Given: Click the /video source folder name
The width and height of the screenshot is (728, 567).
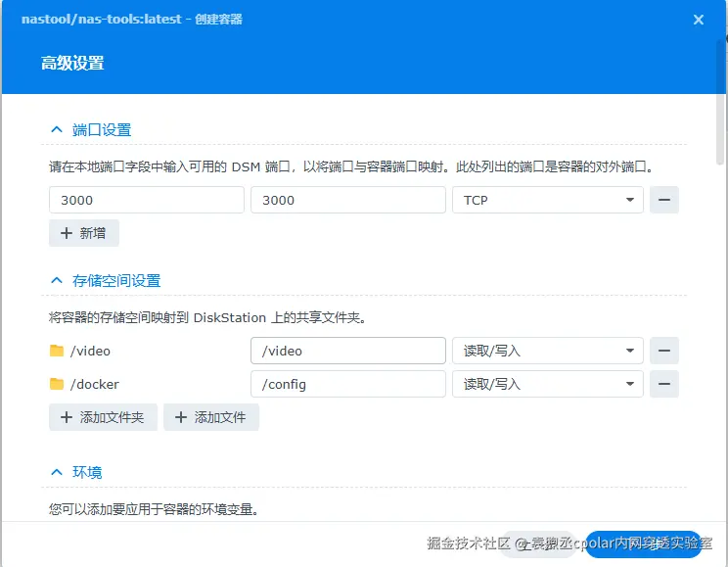Looking at the screenshot, I should (x=90, y=351).
